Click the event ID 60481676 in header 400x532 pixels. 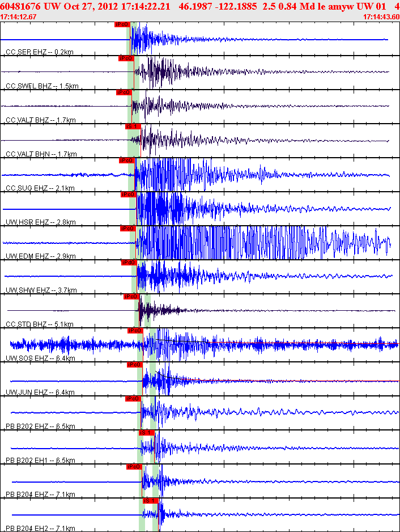coord(20,6)
